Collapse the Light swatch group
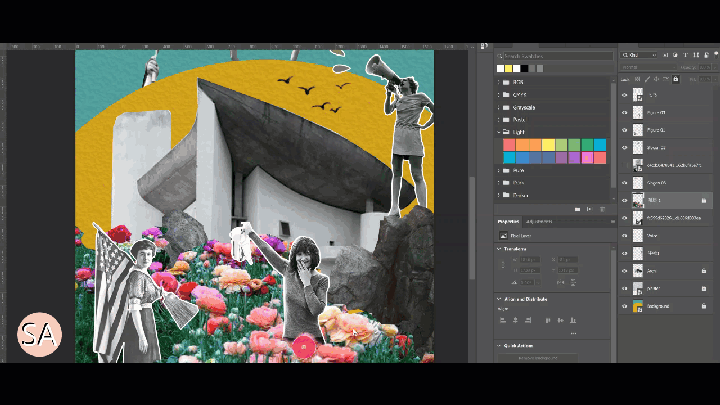This screenshot has height=405, width=720. [499, 132]
